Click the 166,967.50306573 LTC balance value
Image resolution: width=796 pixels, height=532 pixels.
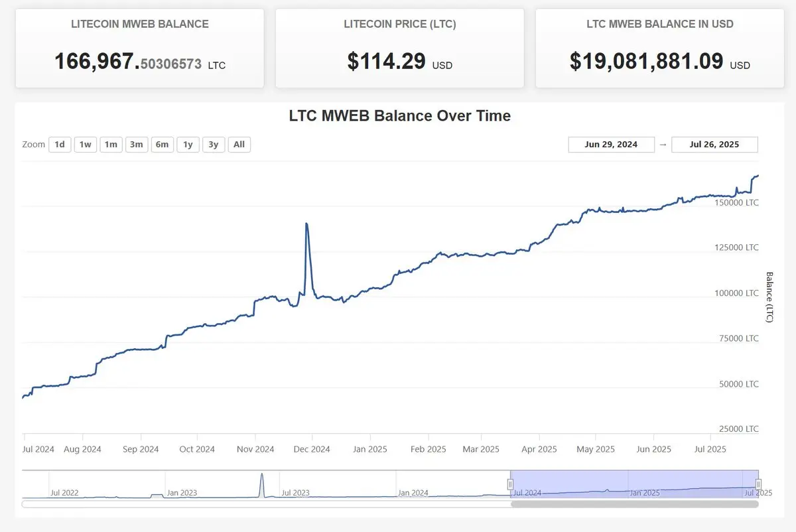pyautogui.click(x=140, y=62)
